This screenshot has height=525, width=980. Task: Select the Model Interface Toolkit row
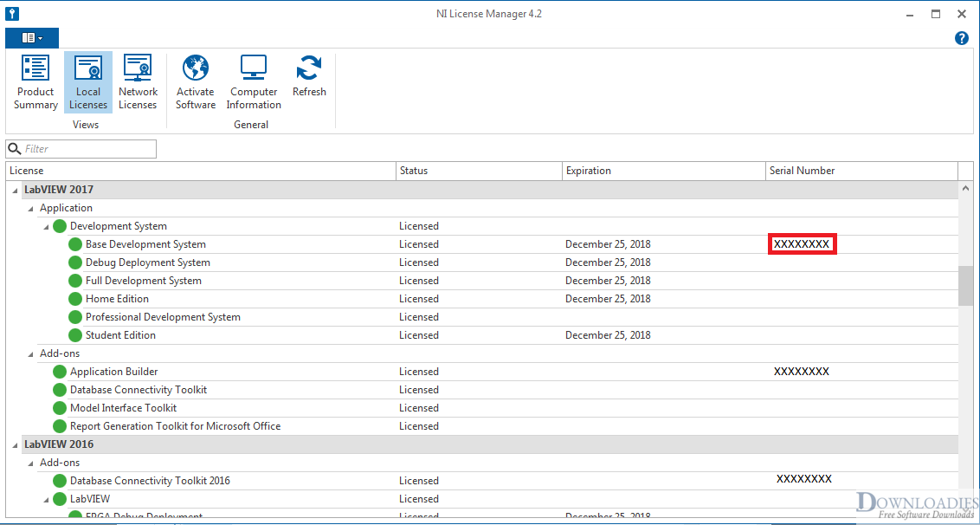pos(481,408)
